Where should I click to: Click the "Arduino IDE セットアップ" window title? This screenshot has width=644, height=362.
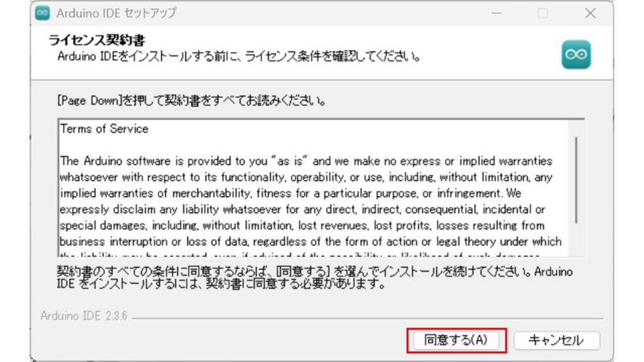point(116,13)
